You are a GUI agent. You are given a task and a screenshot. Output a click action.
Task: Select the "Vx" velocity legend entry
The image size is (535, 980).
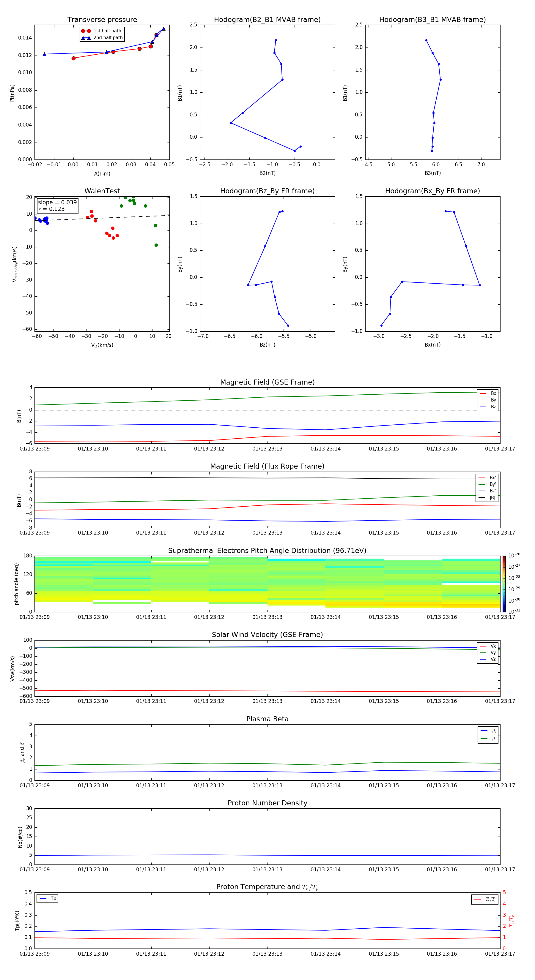point(488,646)
